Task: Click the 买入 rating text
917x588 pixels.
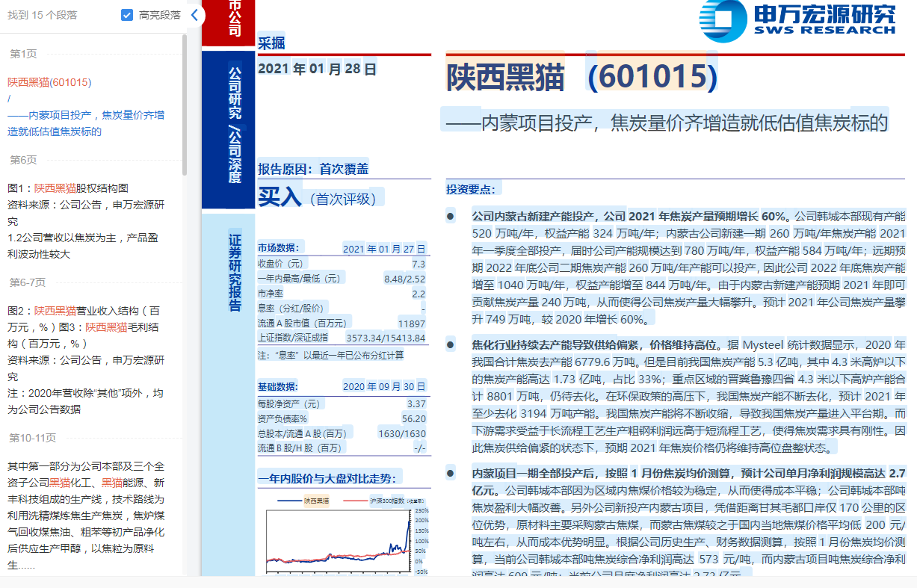Action: click(x=280, y=197)
